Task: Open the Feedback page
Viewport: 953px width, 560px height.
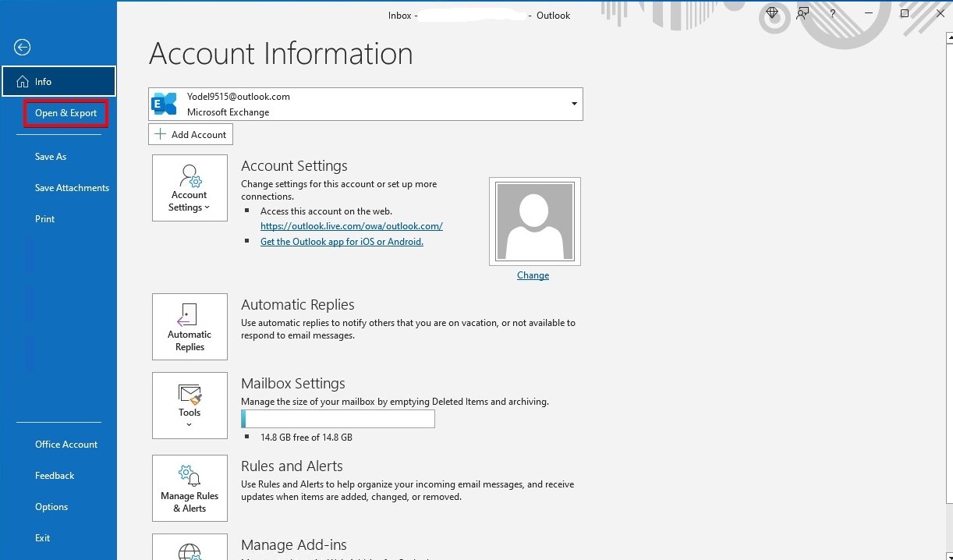Action: (x=55, y=476)
